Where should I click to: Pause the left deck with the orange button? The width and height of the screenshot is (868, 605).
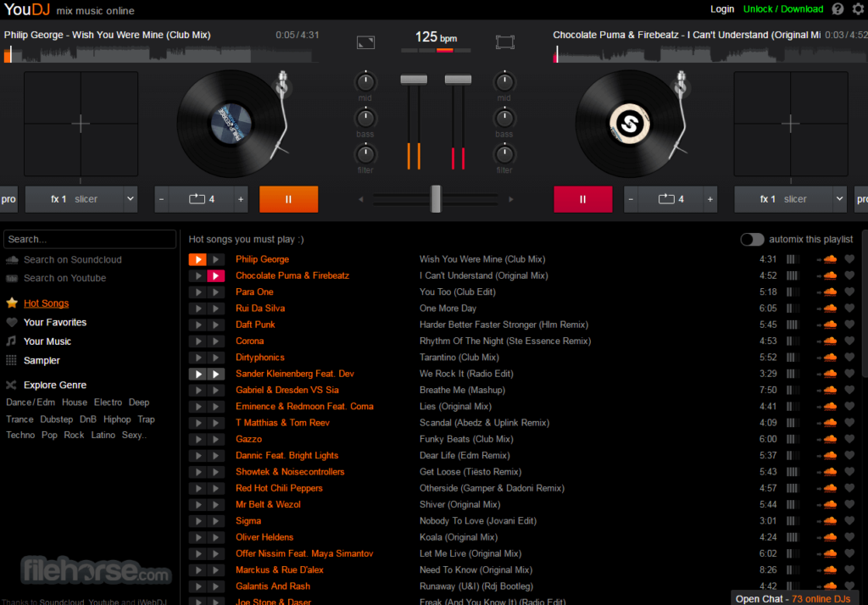point(288,199)
